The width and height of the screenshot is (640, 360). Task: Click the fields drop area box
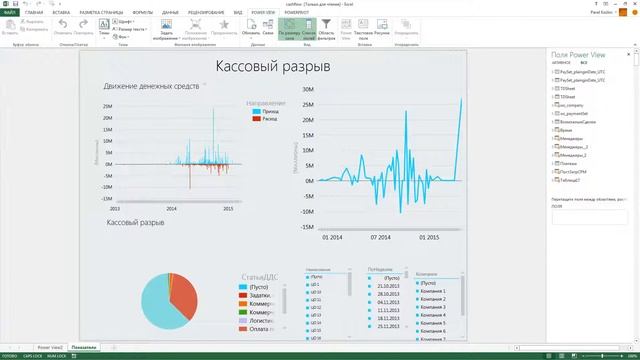589,217
